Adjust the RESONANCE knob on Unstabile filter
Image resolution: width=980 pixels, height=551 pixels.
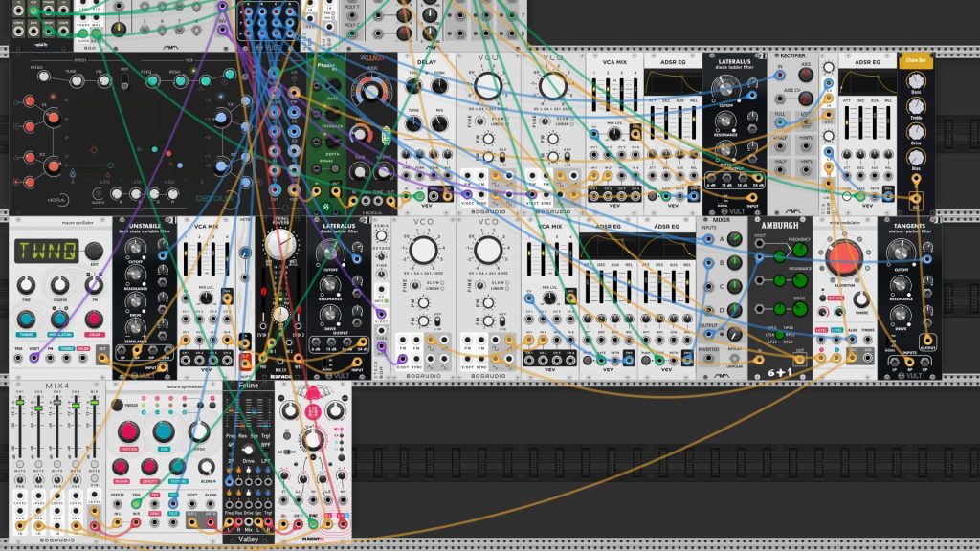point(135,275)
